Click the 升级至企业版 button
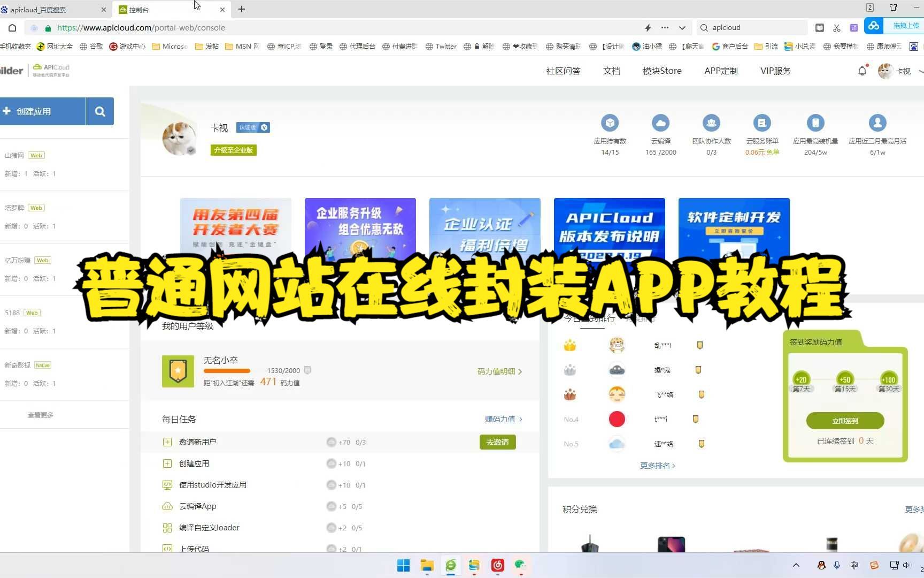This screenshot has height=578, width=924. [x=233, y=150]
